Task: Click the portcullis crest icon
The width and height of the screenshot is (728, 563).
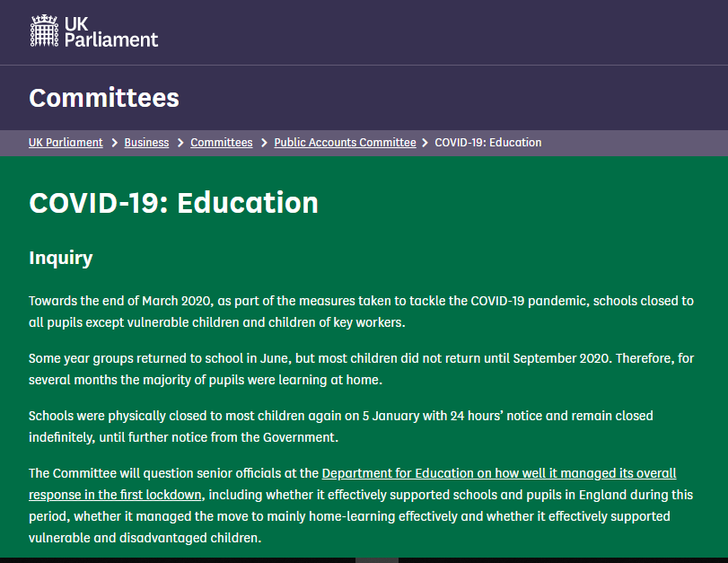Action: [x=44, y=31]
